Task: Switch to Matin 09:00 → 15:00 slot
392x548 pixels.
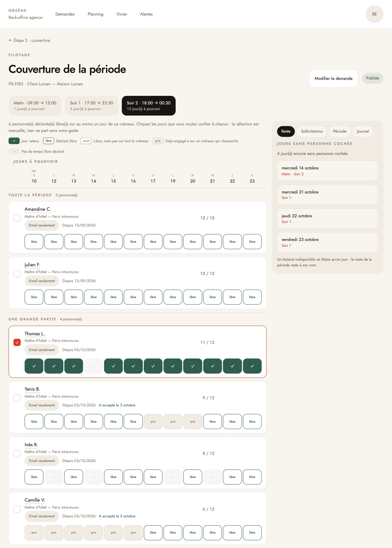Action: (35, 105)
